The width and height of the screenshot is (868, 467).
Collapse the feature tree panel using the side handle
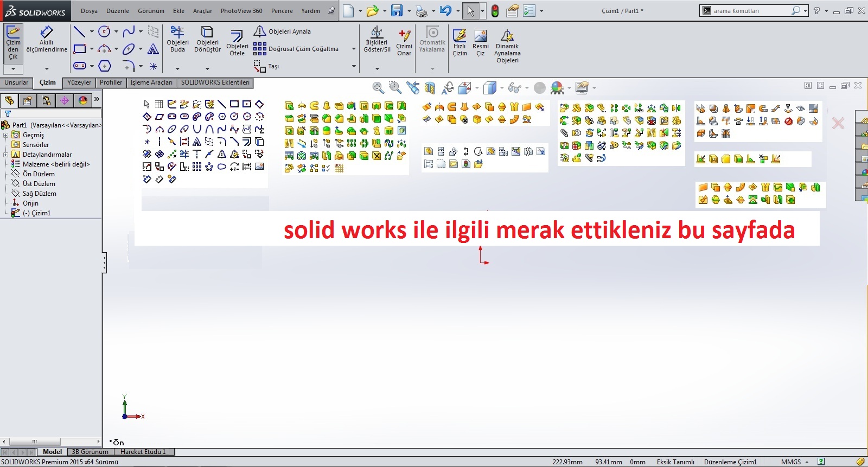[x=104, y=263]
